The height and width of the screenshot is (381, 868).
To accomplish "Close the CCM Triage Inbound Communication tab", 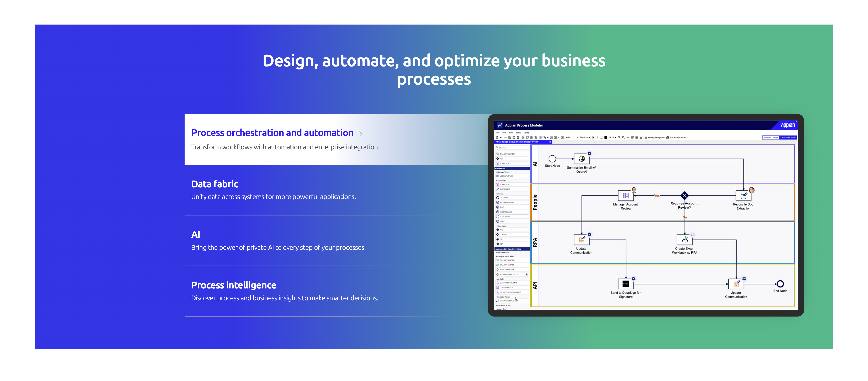I will (x=550, y=142).
